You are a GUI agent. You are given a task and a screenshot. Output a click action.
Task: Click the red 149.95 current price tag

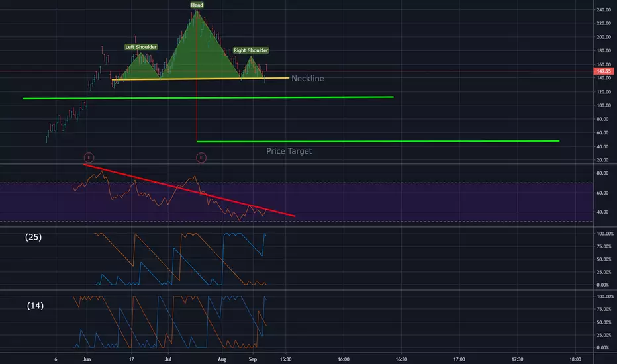(603, 71)
